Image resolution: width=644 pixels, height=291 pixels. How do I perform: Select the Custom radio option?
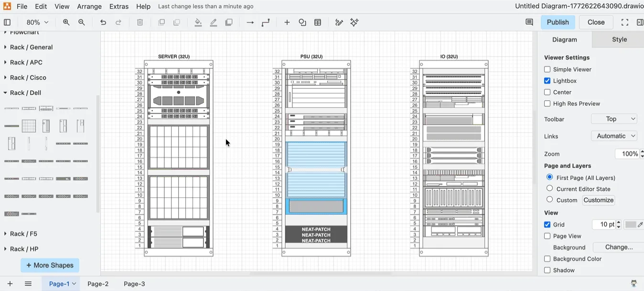click(550, 200)
